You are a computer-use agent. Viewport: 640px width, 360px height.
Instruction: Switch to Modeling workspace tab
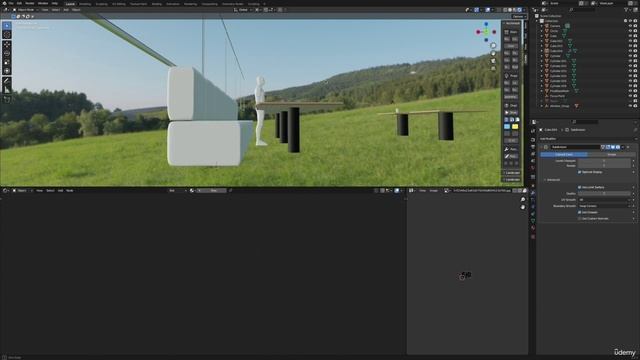pyautogui.click(x=85, y=4)
